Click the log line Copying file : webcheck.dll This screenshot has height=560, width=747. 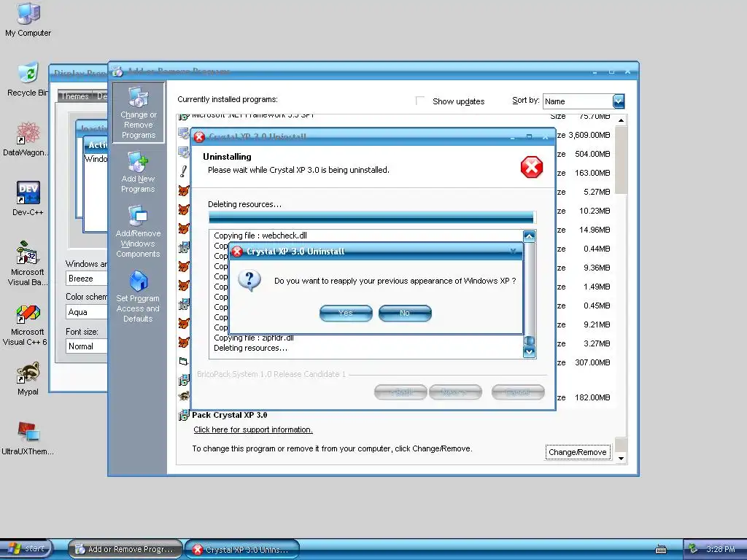pos(260,236)
